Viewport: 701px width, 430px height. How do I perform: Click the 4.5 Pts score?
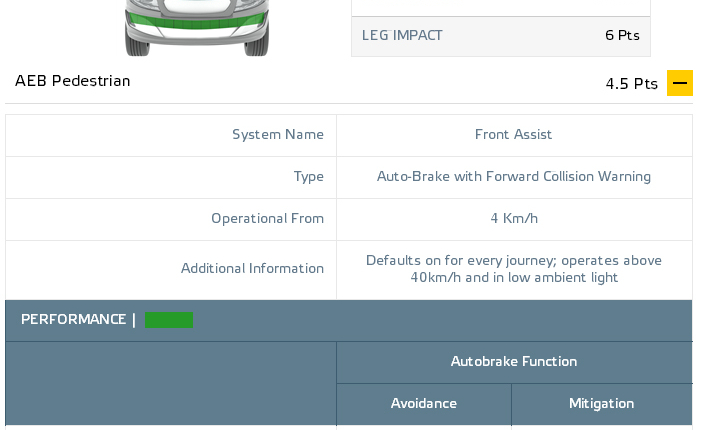tap(631, 84)
